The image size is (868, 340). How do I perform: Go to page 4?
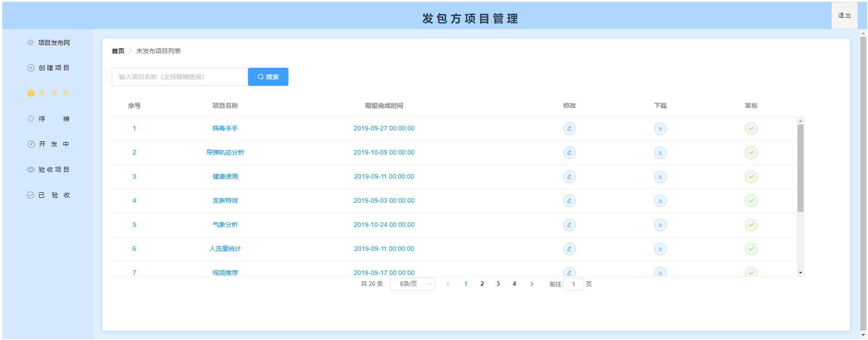514,284
